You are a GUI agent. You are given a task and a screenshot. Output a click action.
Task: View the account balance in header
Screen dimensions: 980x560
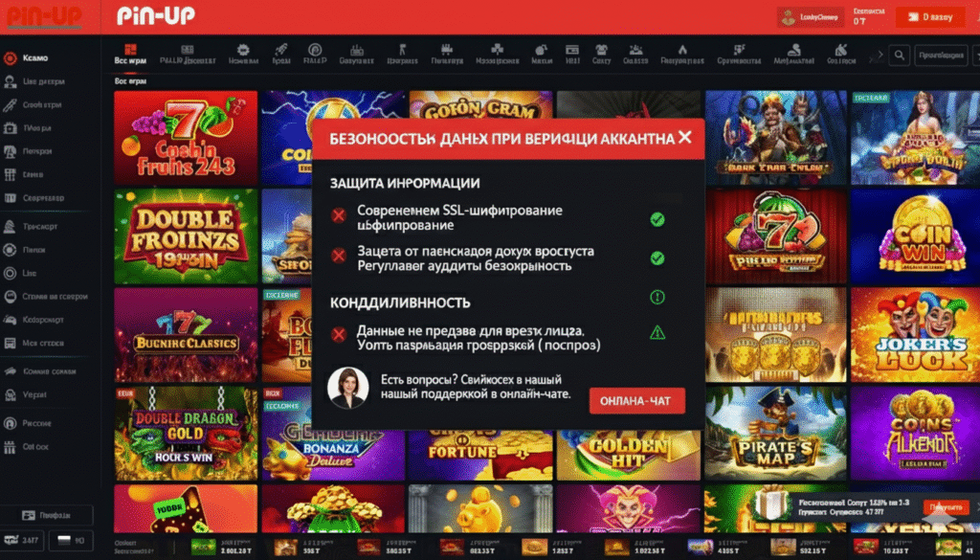click(x=869, y=17)
